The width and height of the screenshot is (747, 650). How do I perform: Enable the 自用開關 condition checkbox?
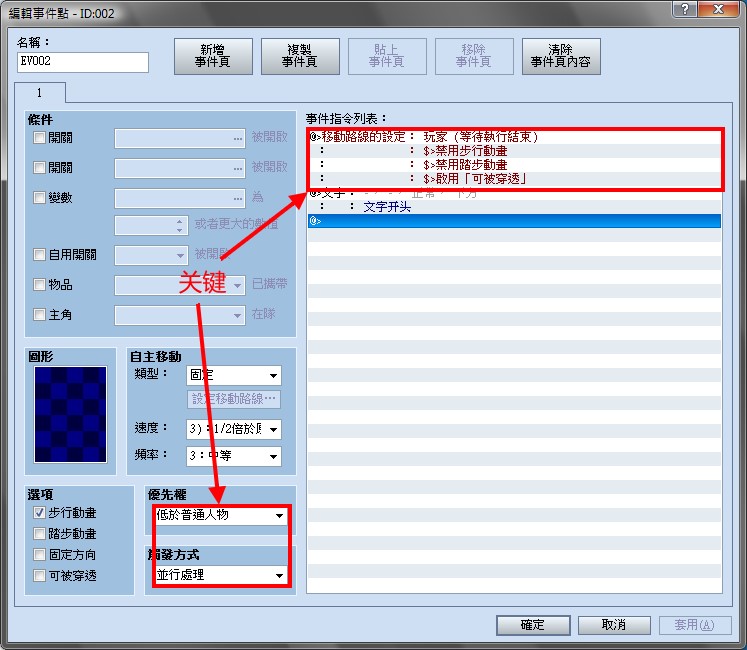(x=40, y=254)
